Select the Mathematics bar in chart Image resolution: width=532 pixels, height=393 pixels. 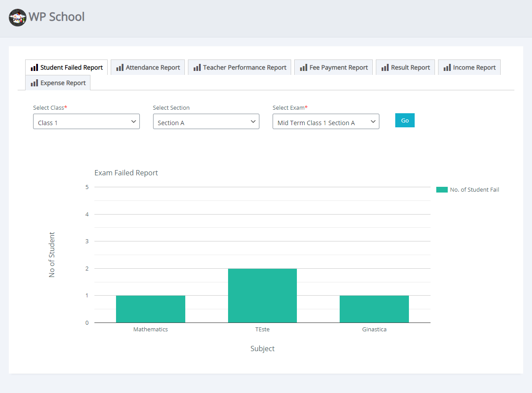(150, 309)
